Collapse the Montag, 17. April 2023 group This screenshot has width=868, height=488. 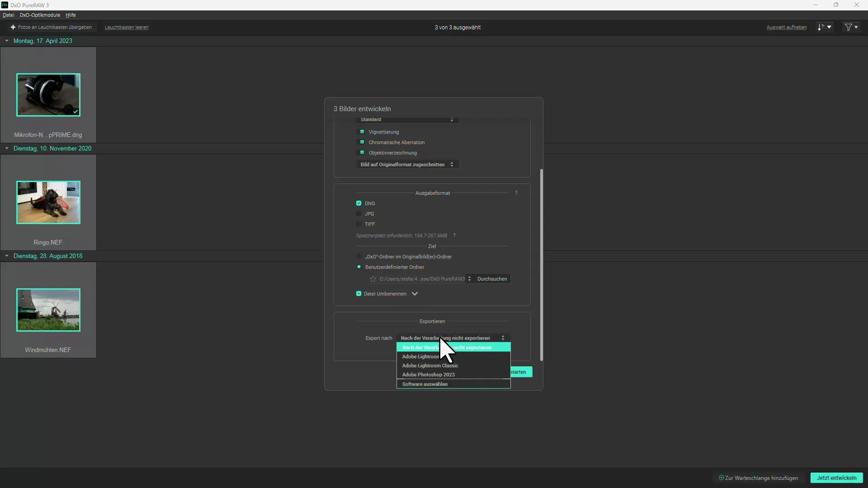(7, 41)
